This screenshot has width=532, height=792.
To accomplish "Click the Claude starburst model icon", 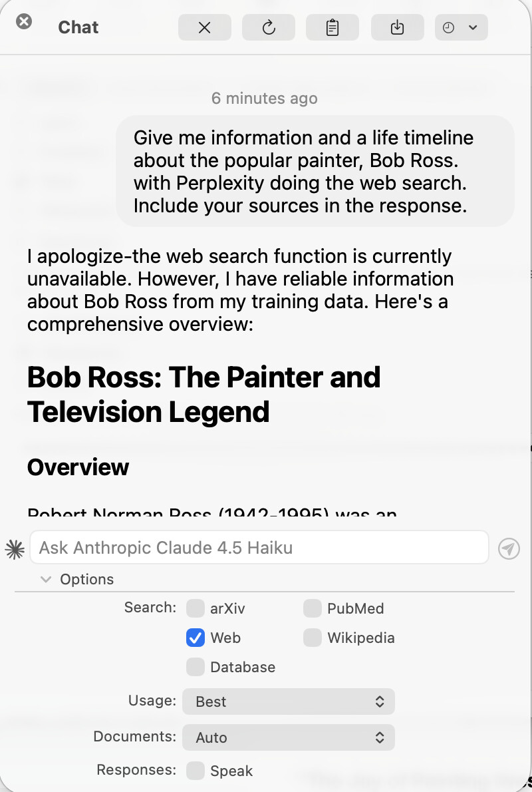I will tap(15, 548).
